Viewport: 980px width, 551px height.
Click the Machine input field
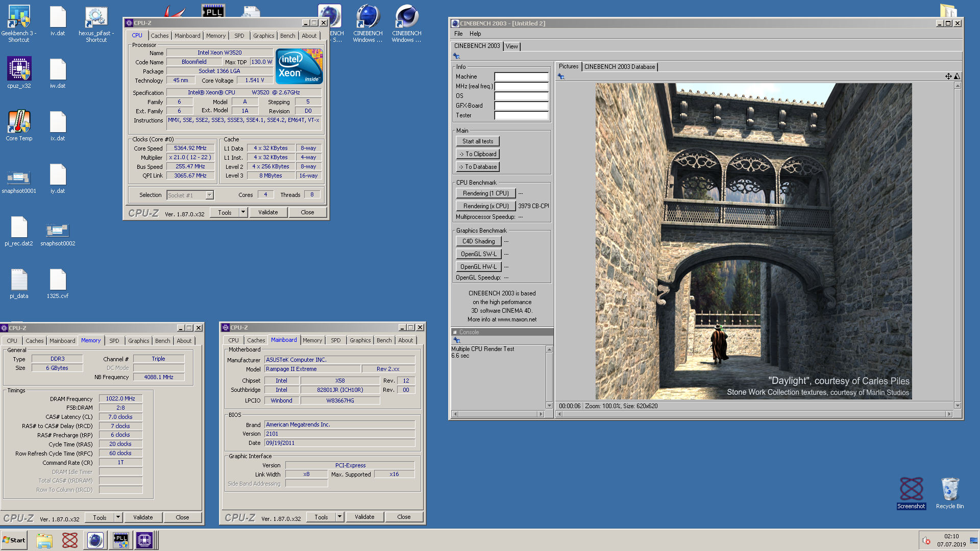pos(521,77)
